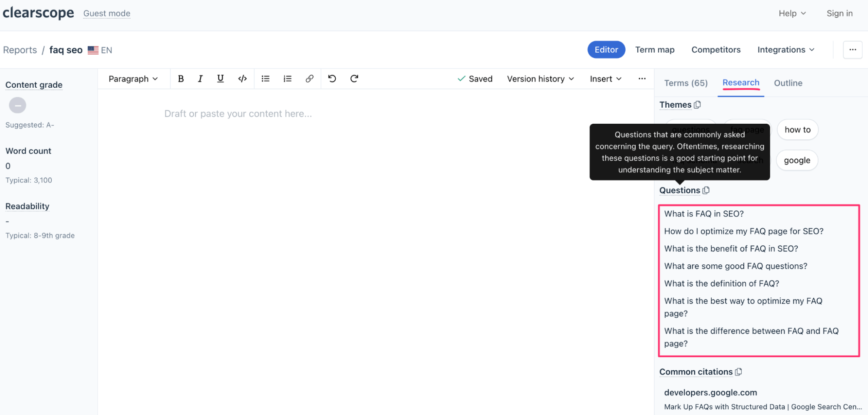This screenshot has height=415, width=868.
Task: Copy Questions list to clipboard
Action: [706, 190]
